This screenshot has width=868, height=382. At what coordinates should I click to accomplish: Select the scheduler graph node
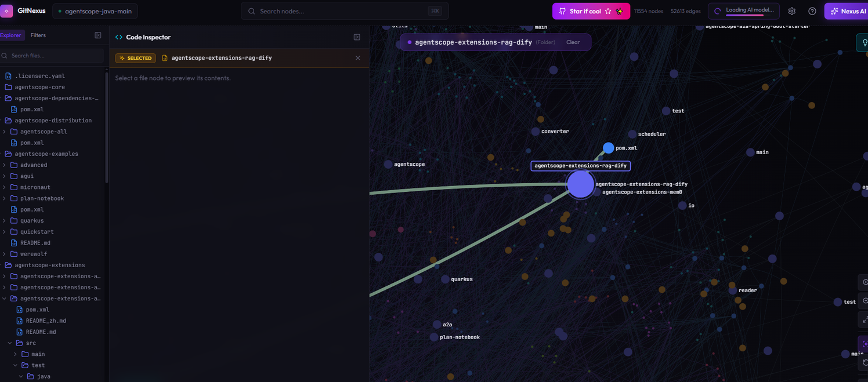click(632, 134)
